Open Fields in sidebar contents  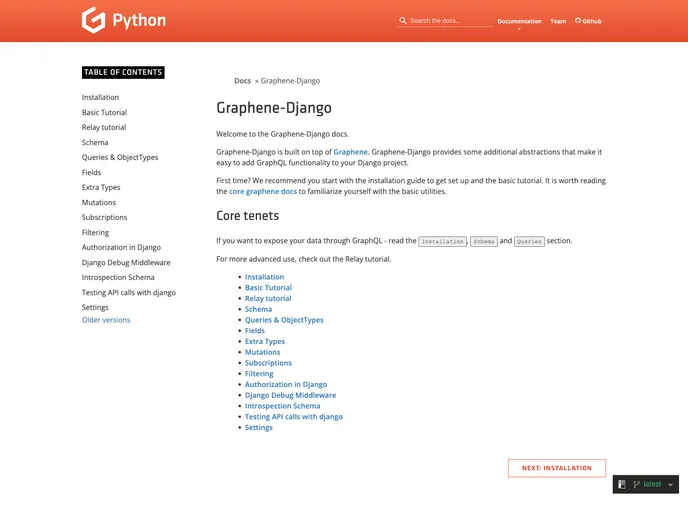point(91,172)
